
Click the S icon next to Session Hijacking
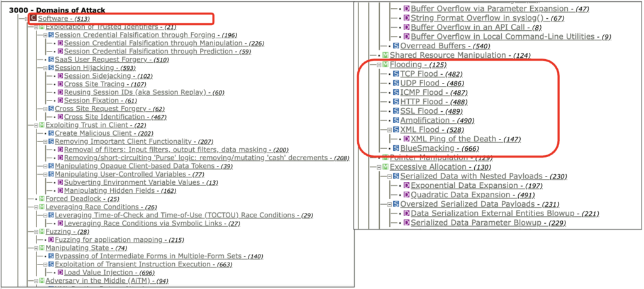[50, 68]
